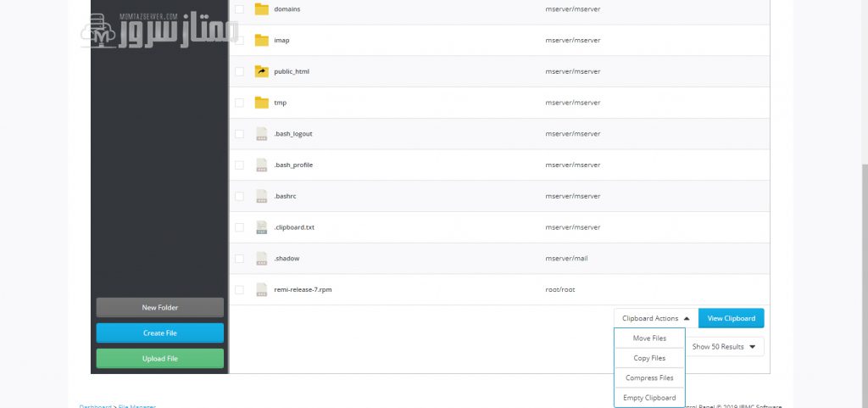Click the .bash_logout file icon
The height and width of the screenshot is (408, 868).
pos(262,133)
